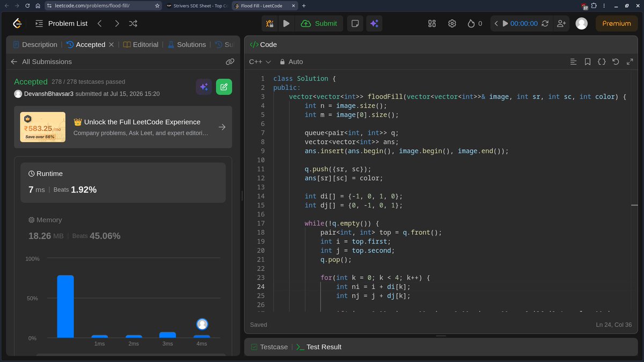The width and height of the screenshot is (644, 362).
Task: Reset code to default icon
Action: point(616,62)
